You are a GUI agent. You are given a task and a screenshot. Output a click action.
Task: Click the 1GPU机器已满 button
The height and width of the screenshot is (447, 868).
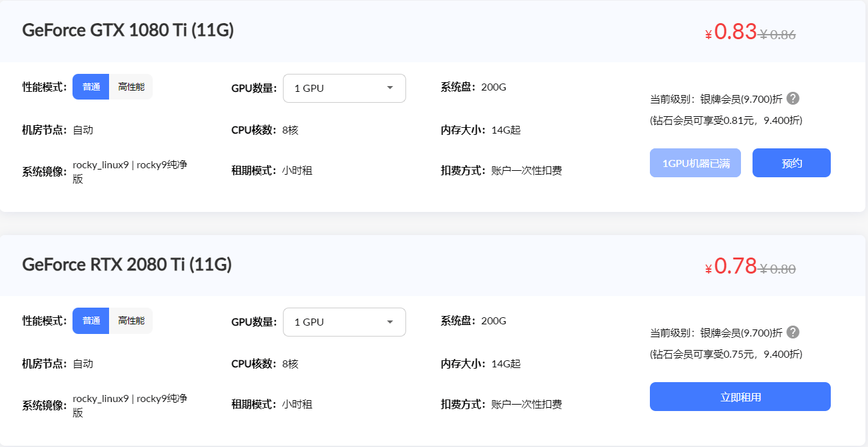tap(695, 163)
